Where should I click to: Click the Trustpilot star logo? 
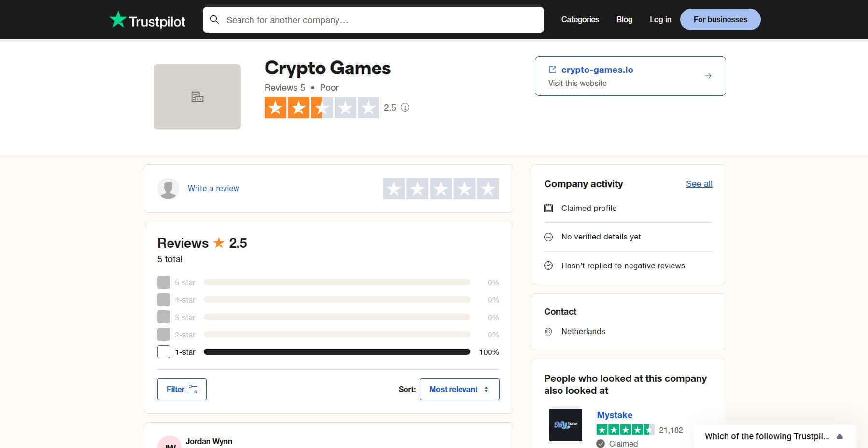[x=117, y=19]
